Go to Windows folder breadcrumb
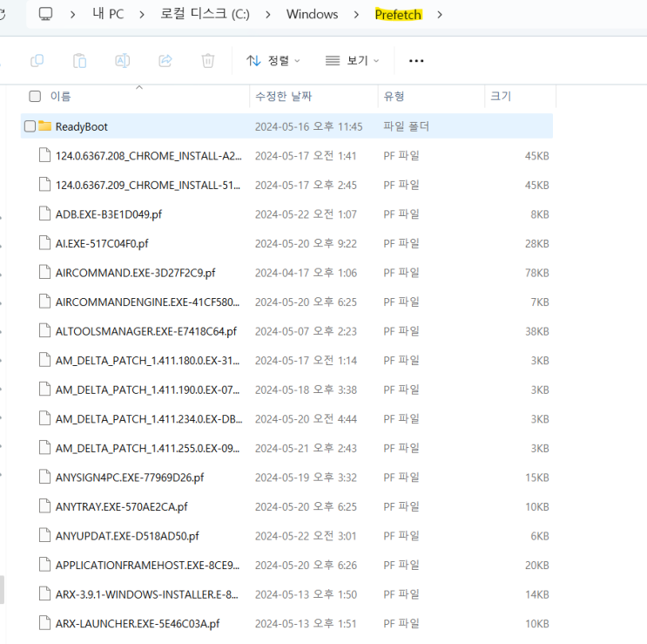 [312, 15]
